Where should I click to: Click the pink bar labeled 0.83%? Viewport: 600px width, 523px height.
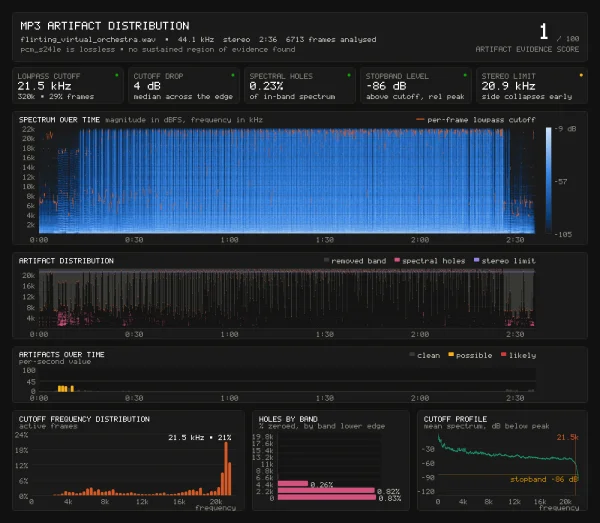click(327, 497)
